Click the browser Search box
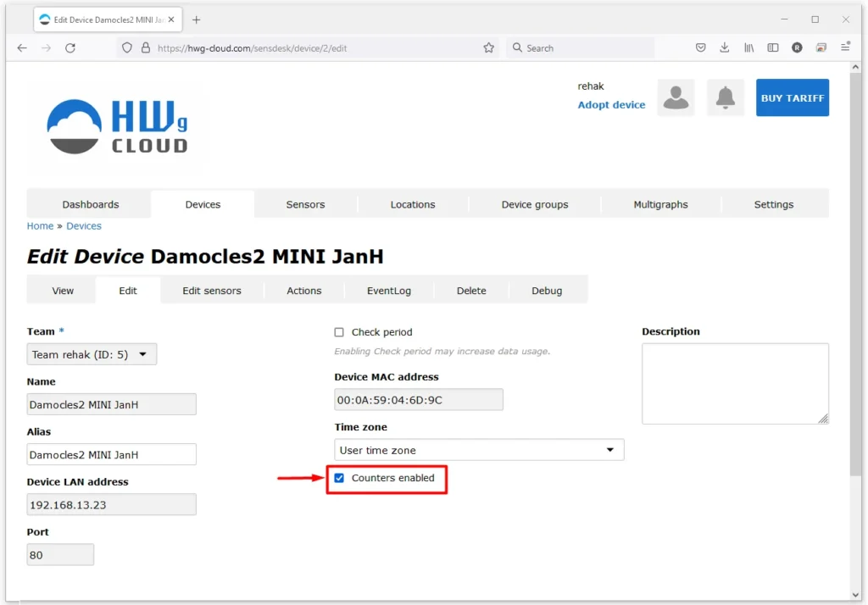 pos(580,48)
